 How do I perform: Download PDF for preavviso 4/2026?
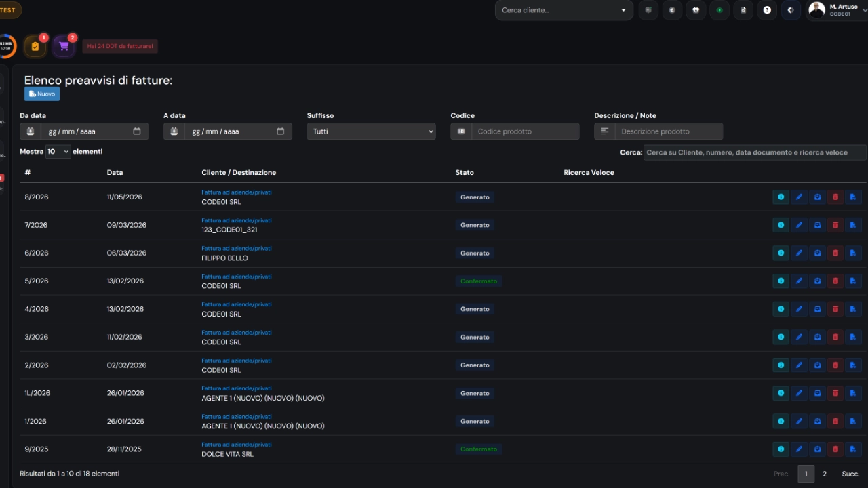[853, 309]
